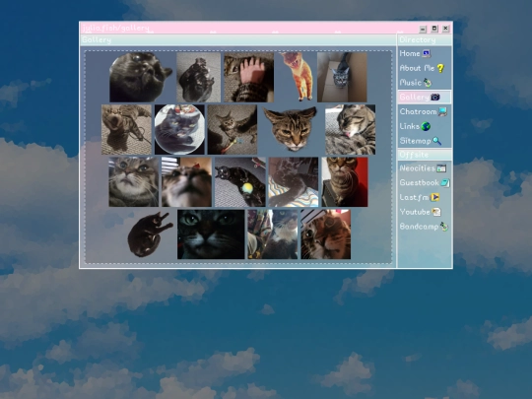Click the notebook icon beside Guestbook
532x399 pixels.
pos(445,183)
